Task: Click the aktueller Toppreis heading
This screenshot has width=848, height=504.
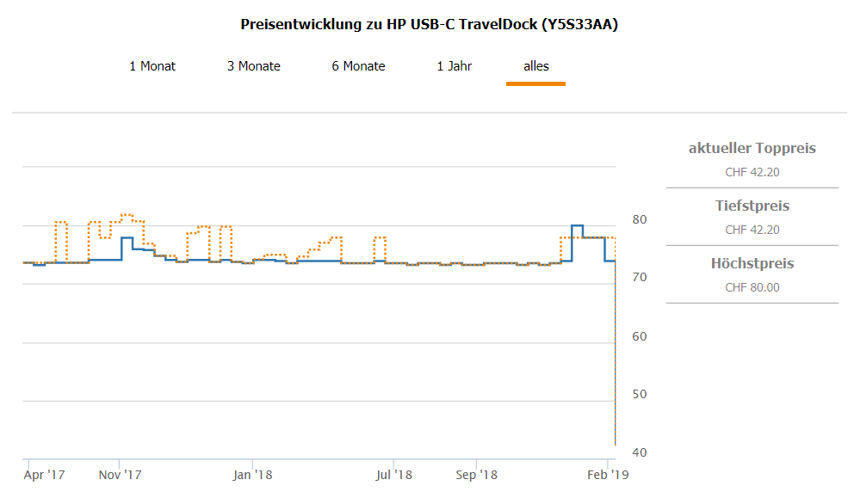Action: 752,149
